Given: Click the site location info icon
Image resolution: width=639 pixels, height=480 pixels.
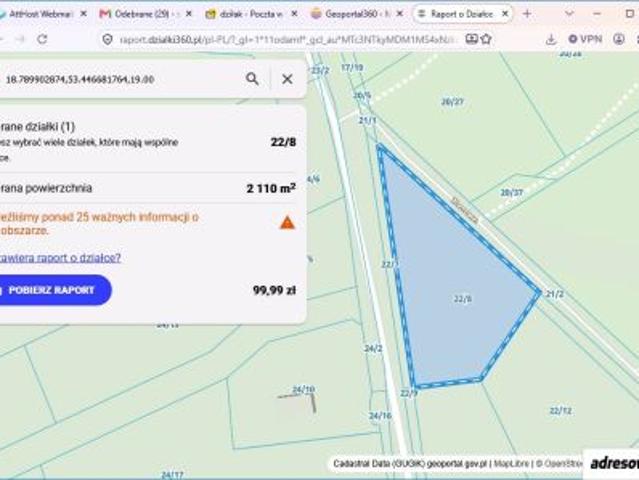Looking at the screenshot, I should coord(107,40).
